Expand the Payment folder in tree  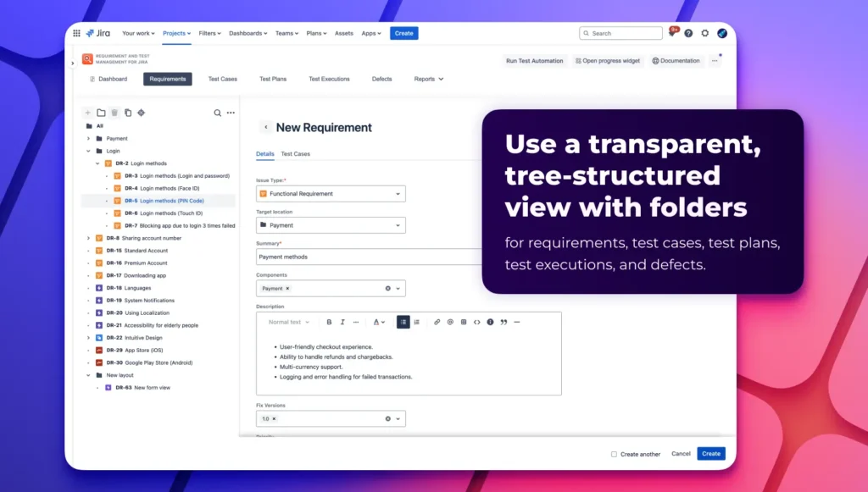pos(88,138)
